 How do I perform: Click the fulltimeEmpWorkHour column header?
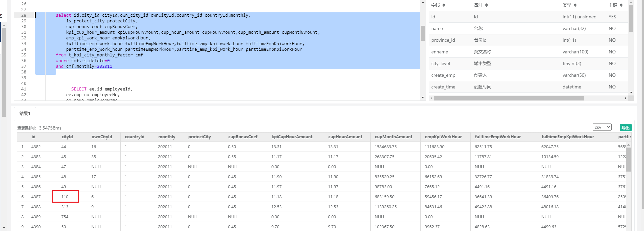tap(504, 137)
